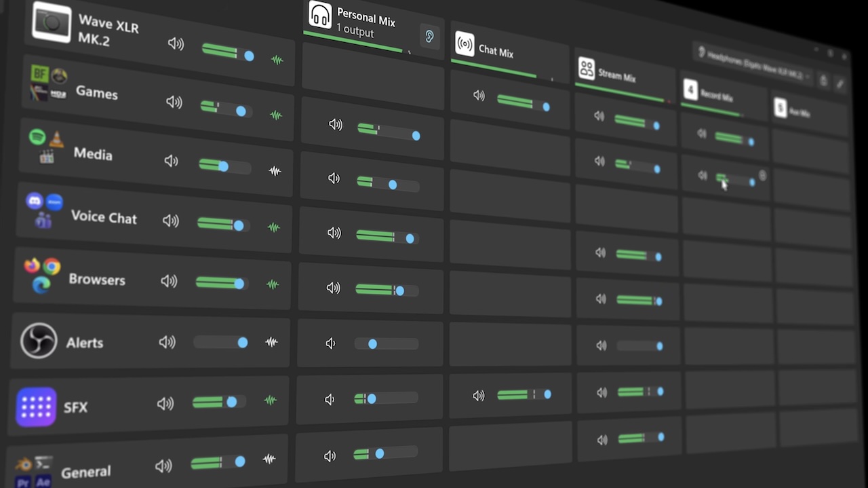
Task: Click the pencil edit icon
Action: [840, 83]
